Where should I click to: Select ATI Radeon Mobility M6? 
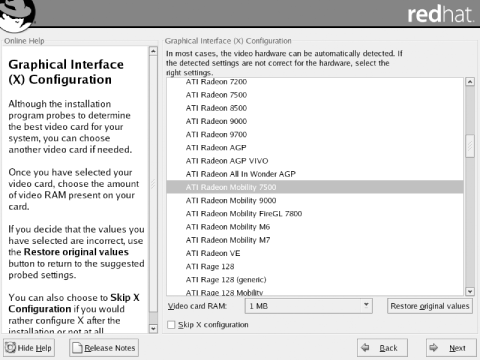315,227
